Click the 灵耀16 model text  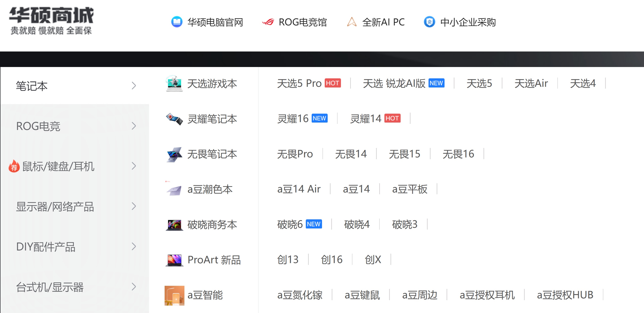(293, 118)
